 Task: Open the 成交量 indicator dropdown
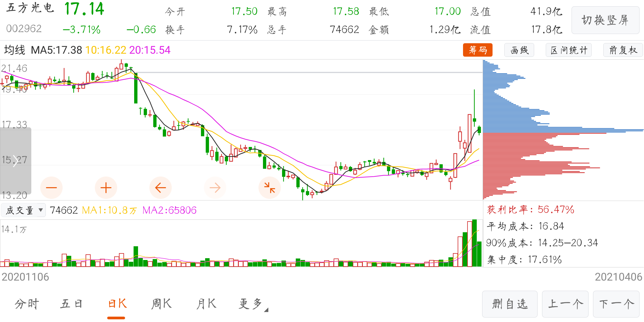23,210
